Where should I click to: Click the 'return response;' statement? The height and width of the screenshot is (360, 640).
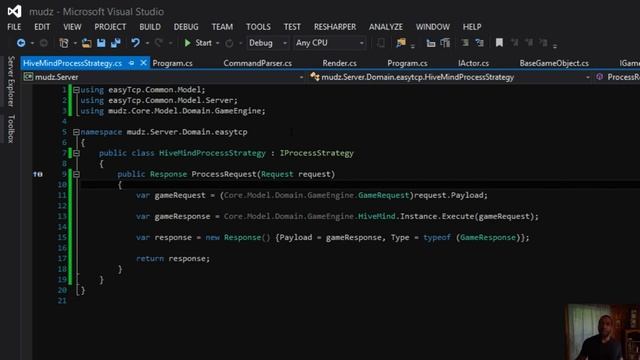pos(173,259)
